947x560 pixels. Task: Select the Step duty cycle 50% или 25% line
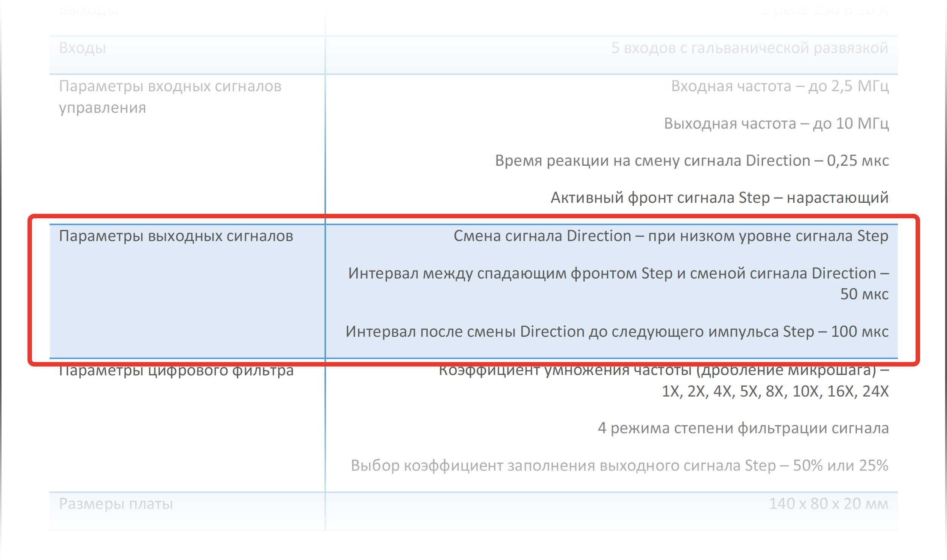coord(619,465)
